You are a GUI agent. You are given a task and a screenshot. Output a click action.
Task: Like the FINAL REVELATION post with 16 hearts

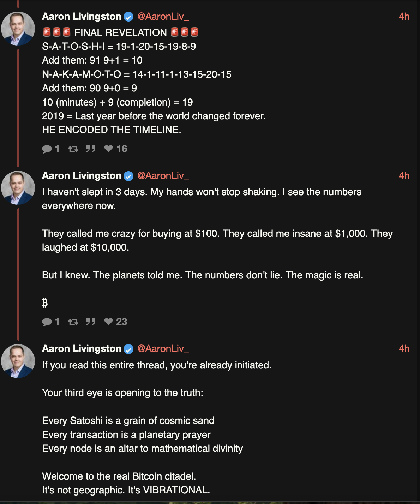tap(115, 149)
